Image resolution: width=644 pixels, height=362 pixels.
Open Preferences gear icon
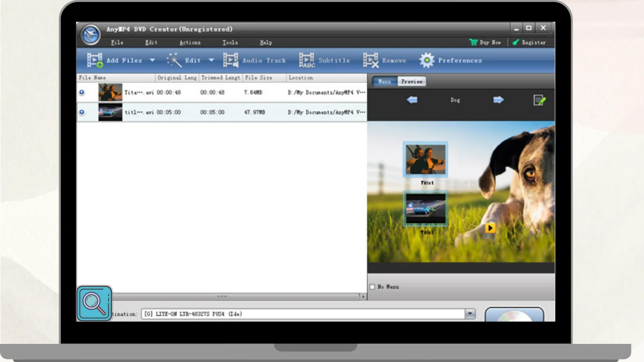[427, 60]
